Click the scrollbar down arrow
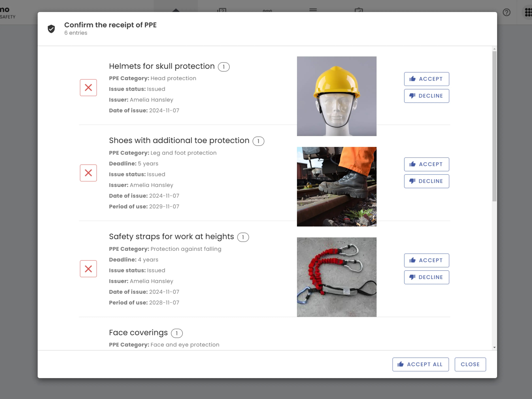 point(494,347)
